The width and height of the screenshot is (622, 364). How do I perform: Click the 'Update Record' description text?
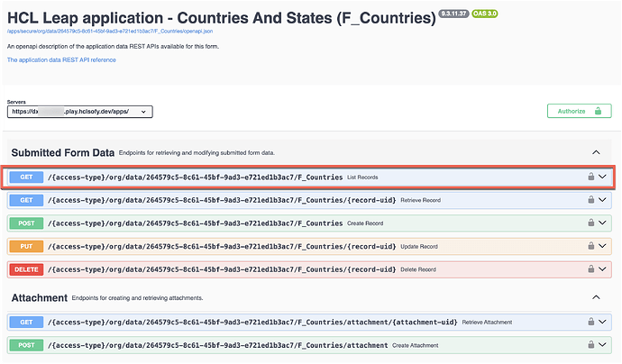point(419,247)
